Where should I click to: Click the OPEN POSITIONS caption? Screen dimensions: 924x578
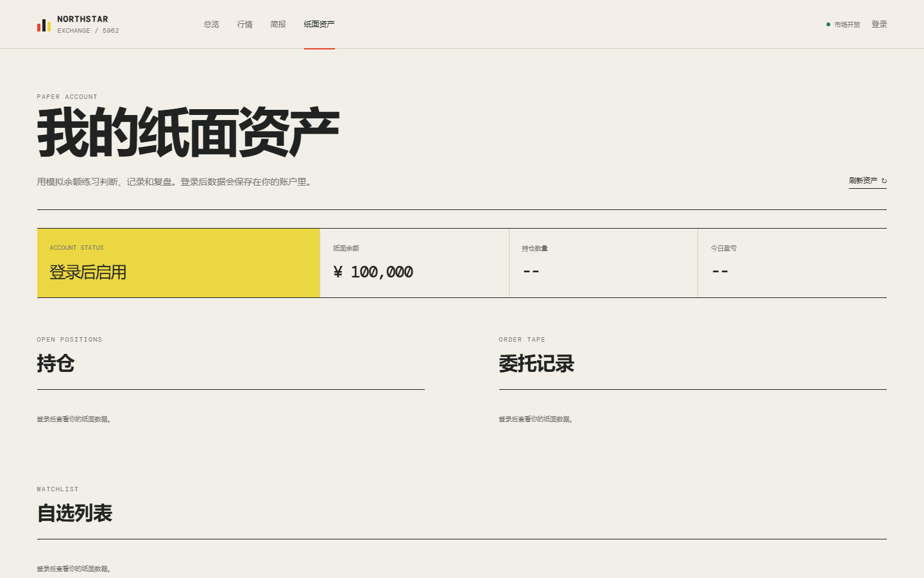pos(69,340)
